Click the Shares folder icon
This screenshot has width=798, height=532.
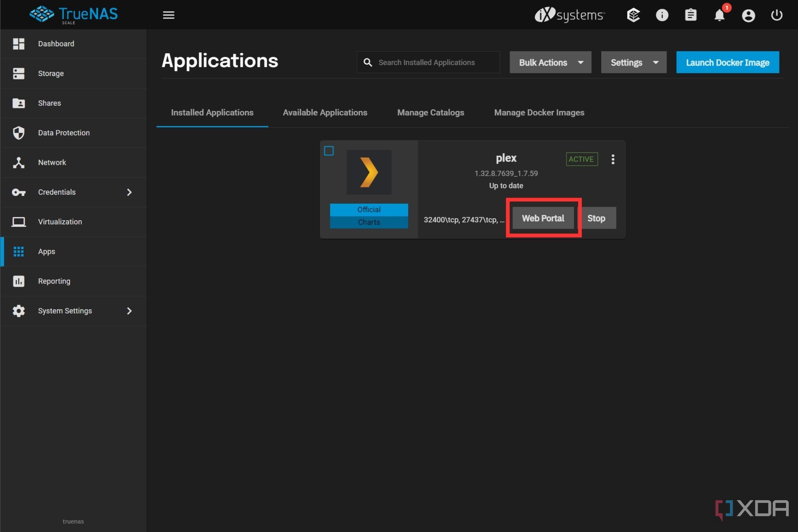(18, 103)
